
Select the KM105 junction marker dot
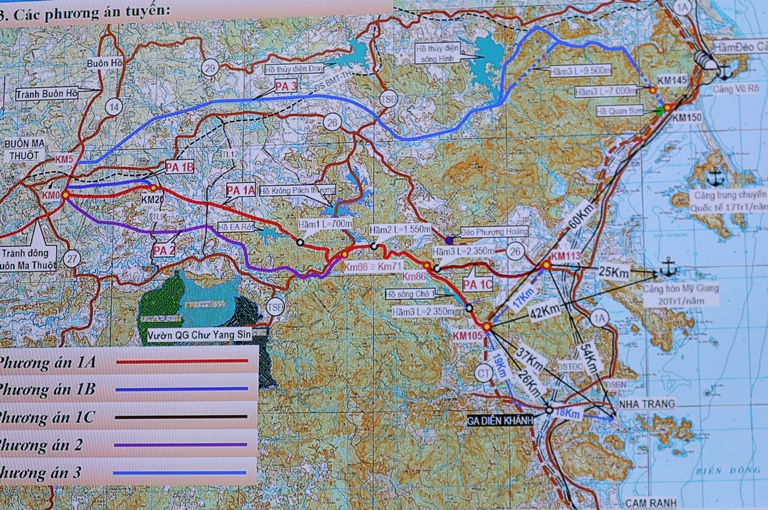coord(486,326)
